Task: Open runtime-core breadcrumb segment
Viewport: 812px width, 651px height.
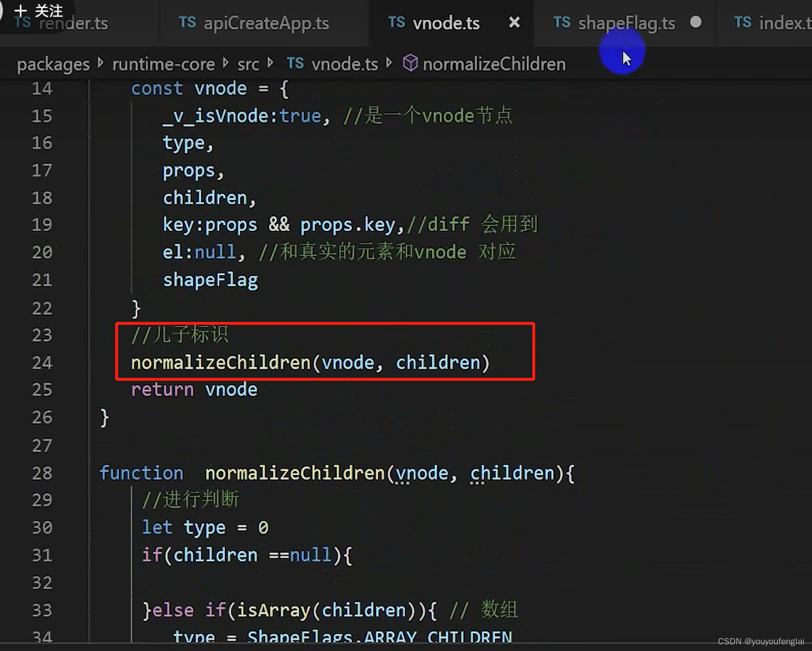Action: point(164,64)
